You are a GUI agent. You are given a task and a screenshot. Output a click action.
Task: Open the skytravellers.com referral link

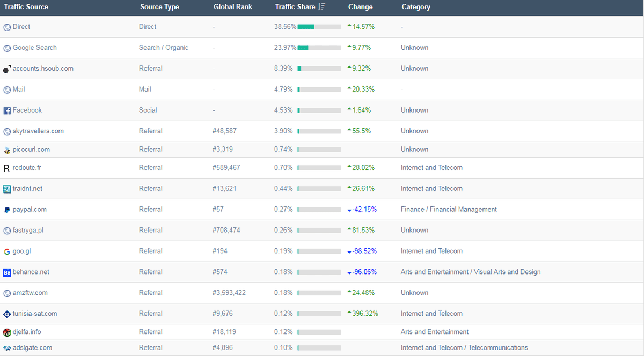(x=38, y=131)
